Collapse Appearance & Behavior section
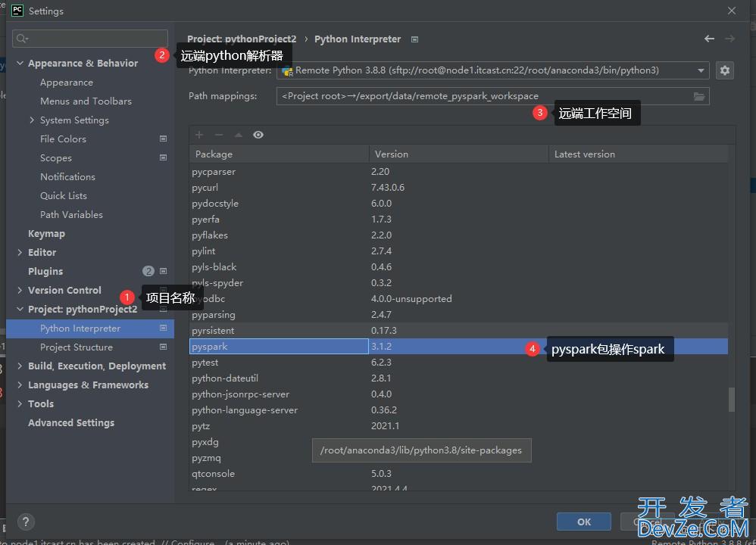This screenshot has width=756, height=545. (20, 63)
